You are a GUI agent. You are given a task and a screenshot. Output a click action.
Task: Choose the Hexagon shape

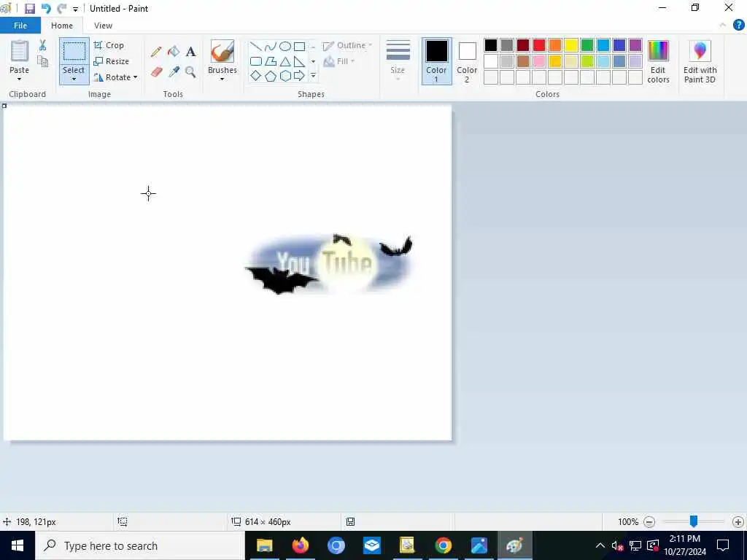[285, 76]
